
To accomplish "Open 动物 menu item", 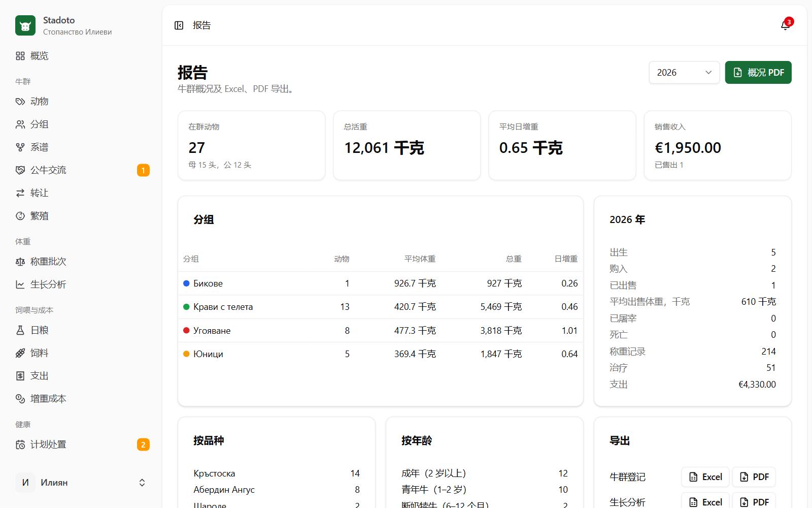I will (81, 102).
